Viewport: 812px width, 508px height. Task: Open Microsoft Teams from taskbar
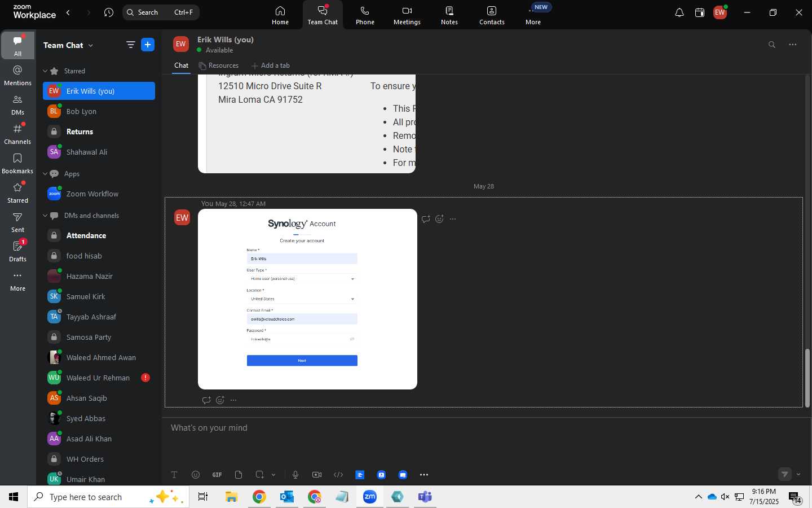point(425,497)
